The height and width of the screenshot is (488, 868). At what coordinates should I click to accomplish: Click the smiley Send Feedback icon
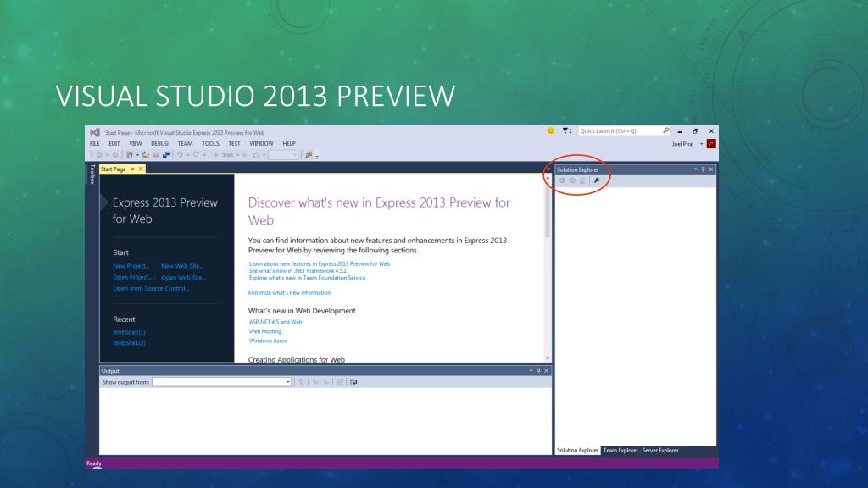[x=550, y=131]
